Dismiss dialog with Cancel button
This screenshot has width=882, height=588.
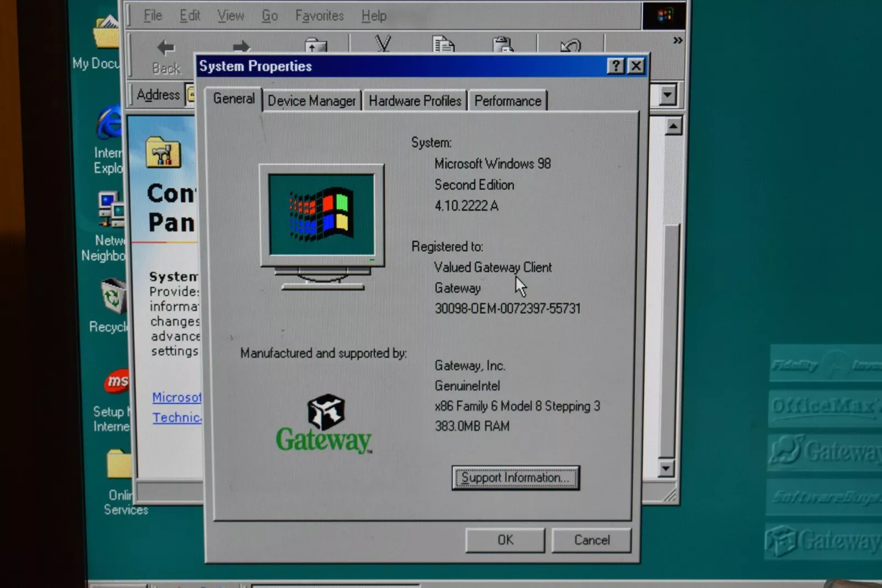tap(591, 540)
